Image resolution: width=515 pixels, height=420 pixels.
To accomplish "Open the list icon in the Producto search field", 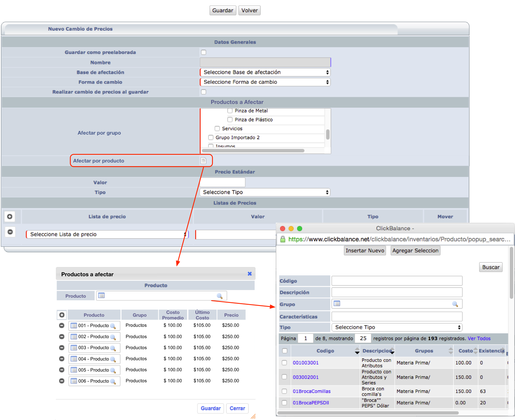I will pos(101,296).
